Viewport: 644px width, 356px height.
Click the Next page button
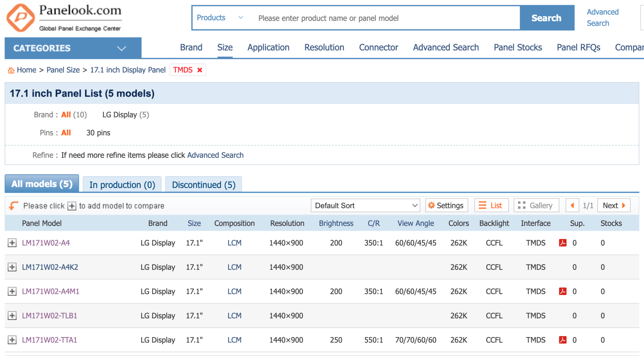click(x=614, y=205)
